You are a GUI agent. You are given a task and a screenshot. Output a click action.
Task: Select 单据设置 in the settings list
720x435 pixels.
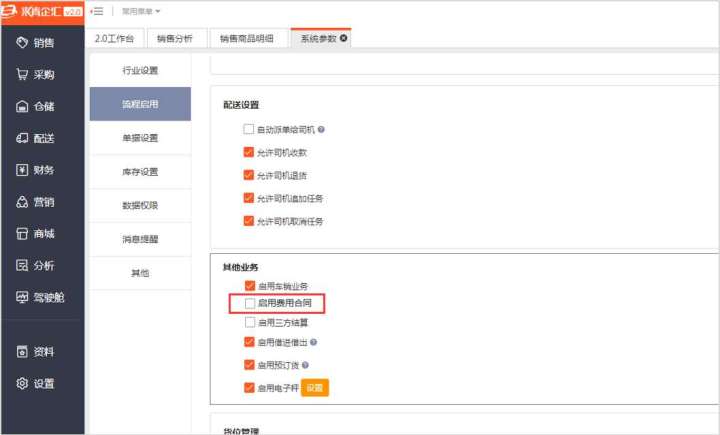[x=140, y=138]
